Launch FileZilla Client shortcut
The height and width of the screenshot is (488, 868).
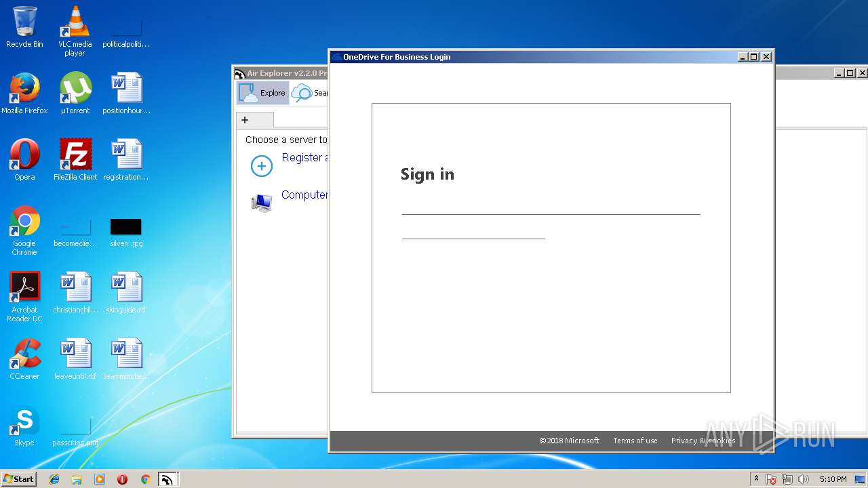pos(75,160)
